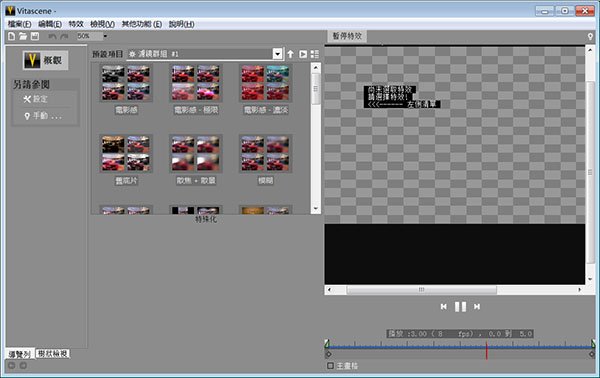Switch preset list view mode icon
The width and height of the screenshot is (600, 378).
[315, 54]
